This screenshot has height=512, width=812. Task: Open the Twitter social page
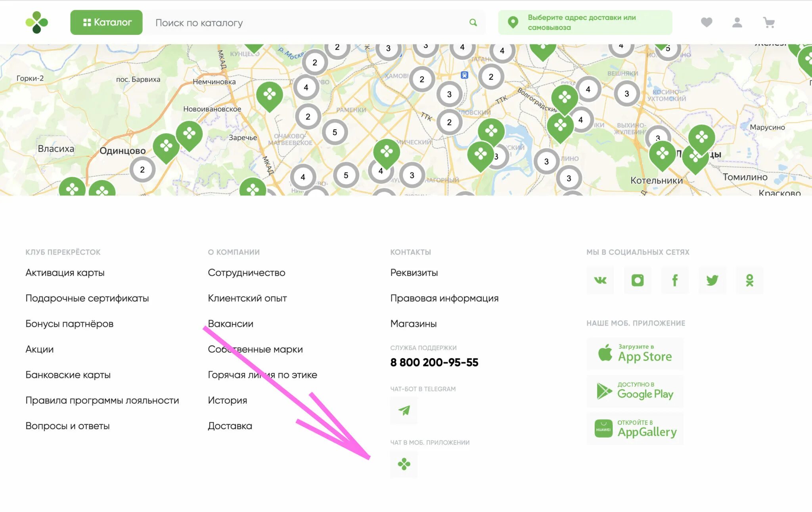712,280
